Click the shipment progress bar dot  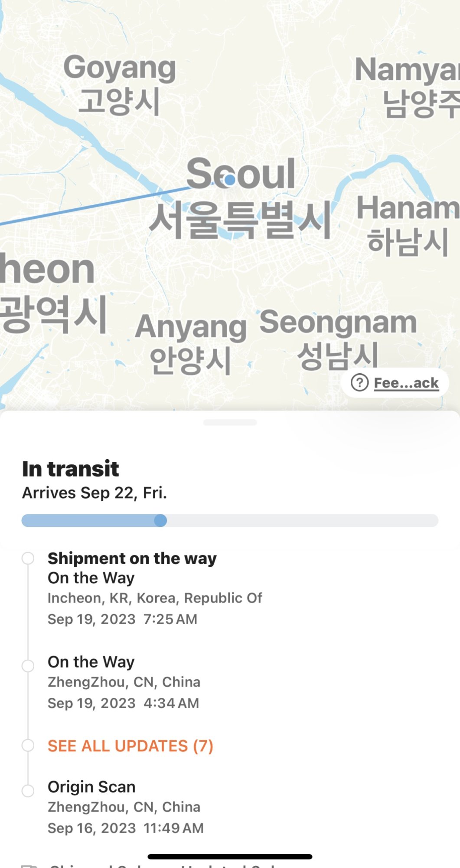point(160,520)
